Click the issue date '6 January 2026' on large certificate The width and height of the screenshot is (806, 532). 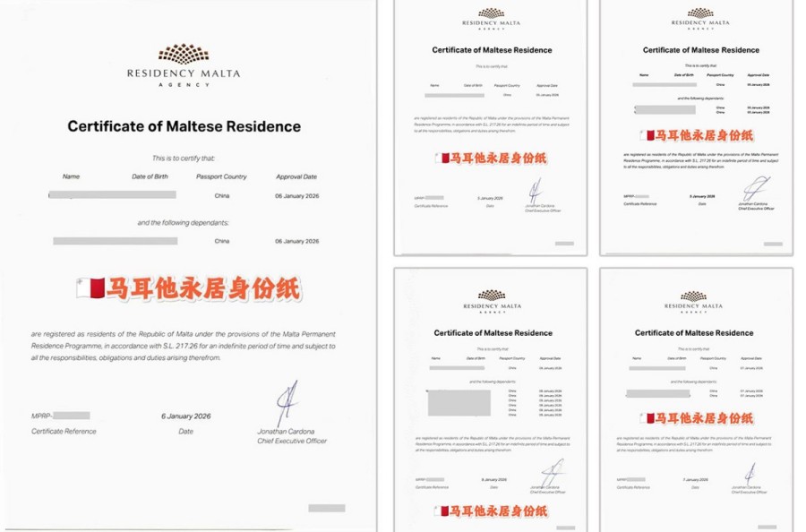coord(186,416)
